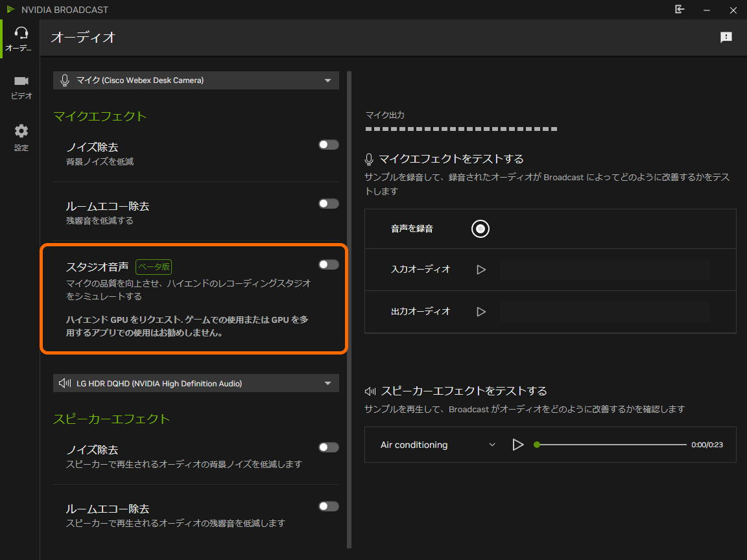Image resolution: width=747 pixels, height=560 pixels.
Task: Open the microphone device dropdown
Action: tap(196, 80)
